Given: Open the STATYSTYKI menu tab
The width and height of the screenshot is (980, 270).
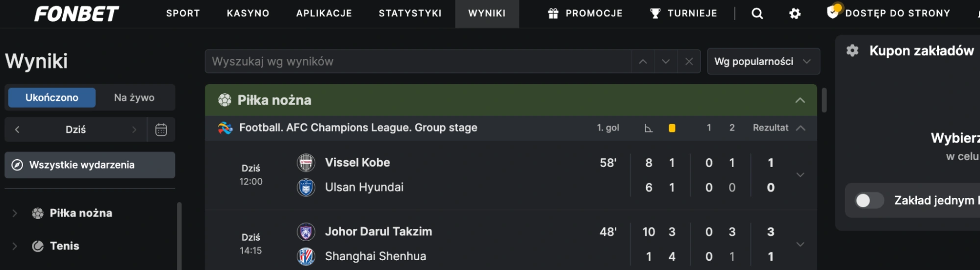Looking at the screenshot, I should [x=410, y=14].
